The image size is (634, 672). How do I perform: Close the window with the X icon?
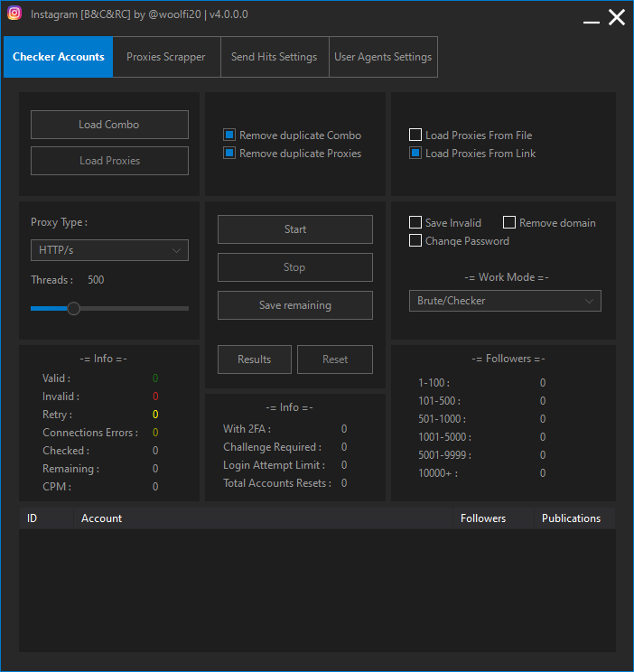[x=617, y=17]
